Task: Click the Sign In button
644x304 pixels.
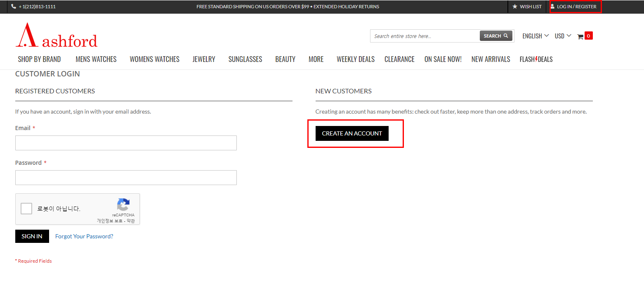Action: click(x=32, y=236)
